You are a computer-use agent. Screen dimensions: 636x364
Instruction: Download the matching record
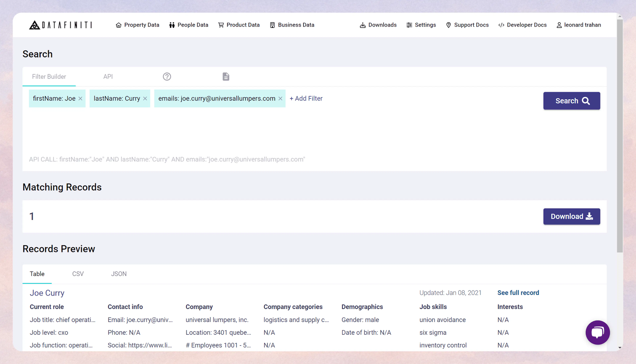[572, 216]
